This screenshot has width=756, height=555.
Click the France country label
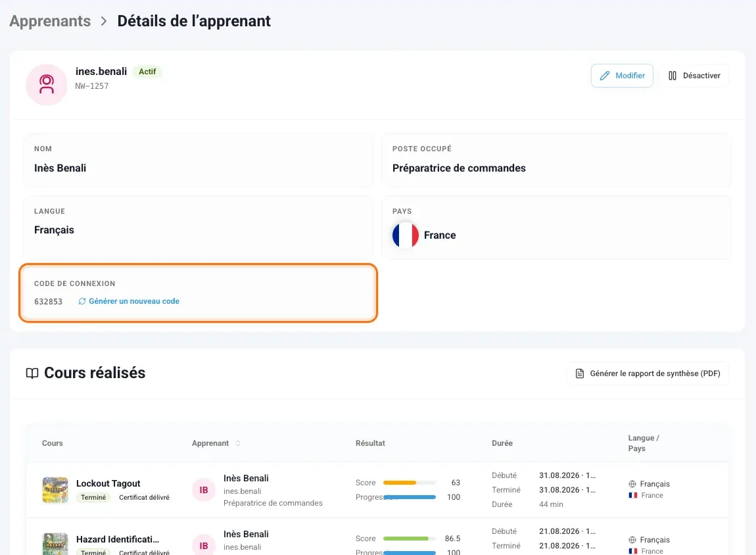coord(440,235)
